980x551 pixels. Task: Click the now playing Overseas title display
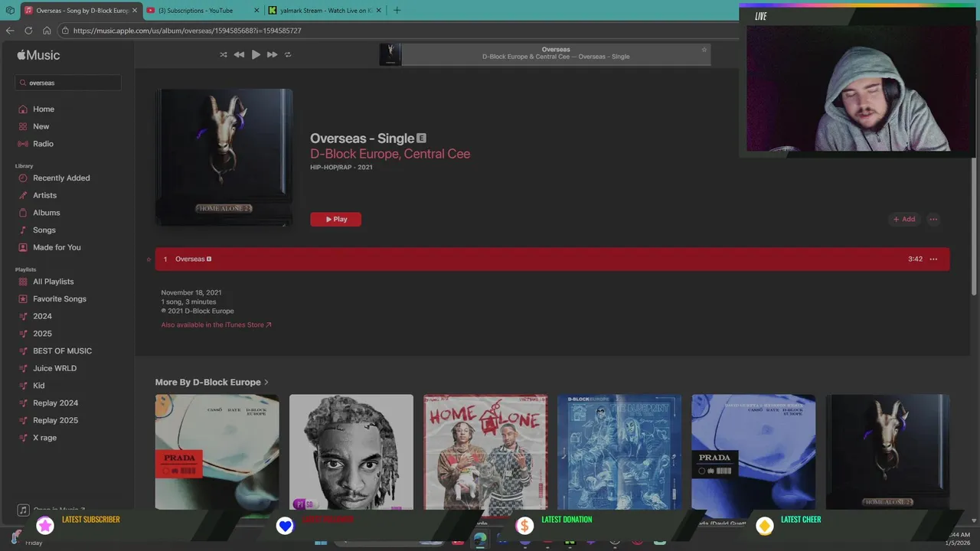point(556,50)
